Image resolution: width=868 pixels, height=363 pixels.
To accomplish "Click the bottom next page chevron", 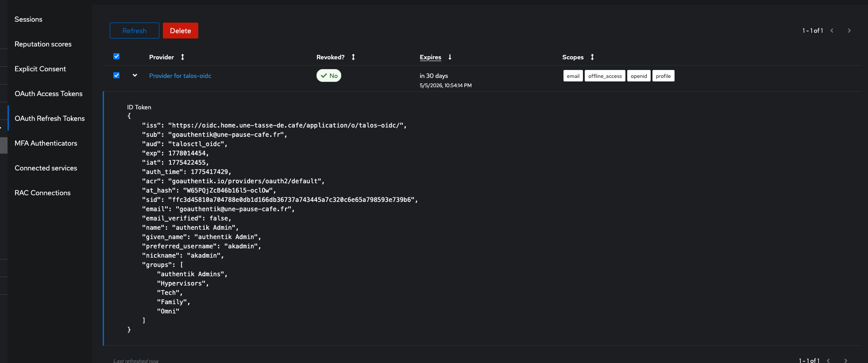I will click(x=845, y=360).
